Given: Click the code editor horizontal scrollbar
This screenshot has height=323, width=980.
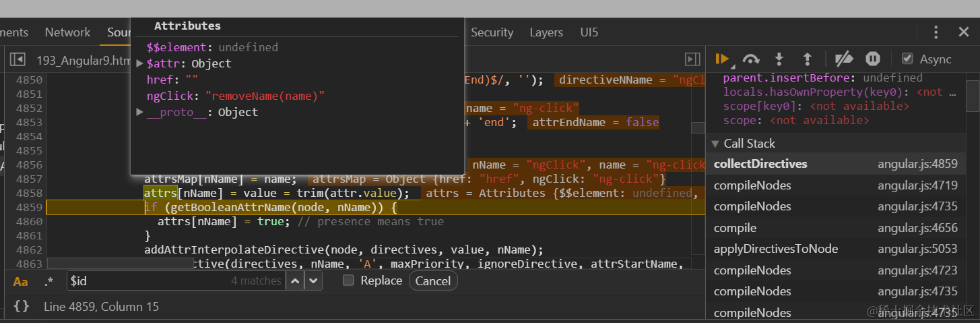Looking at the screenshot, I should click(x=121, y=263).
